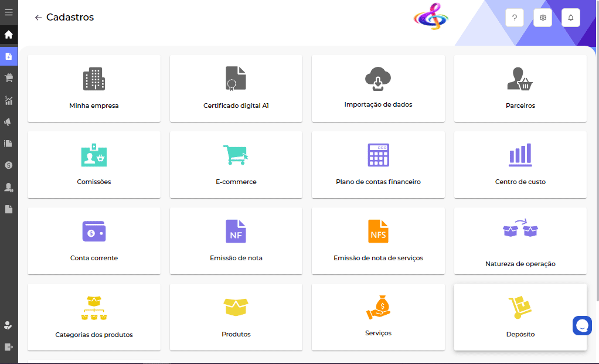
Task: Show notifications via the bell icon
Action: 570,18
